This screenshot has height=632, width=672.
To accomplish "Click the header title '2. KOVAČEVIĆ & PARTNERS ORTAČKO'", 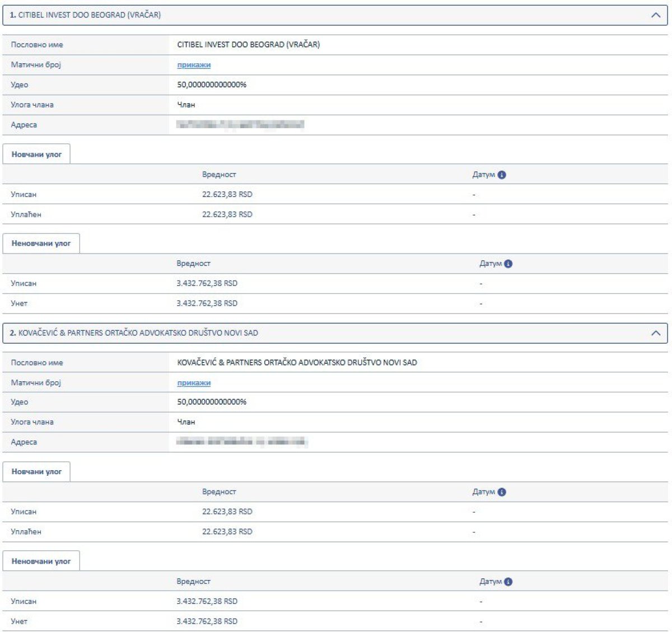I will click(134, 333).
